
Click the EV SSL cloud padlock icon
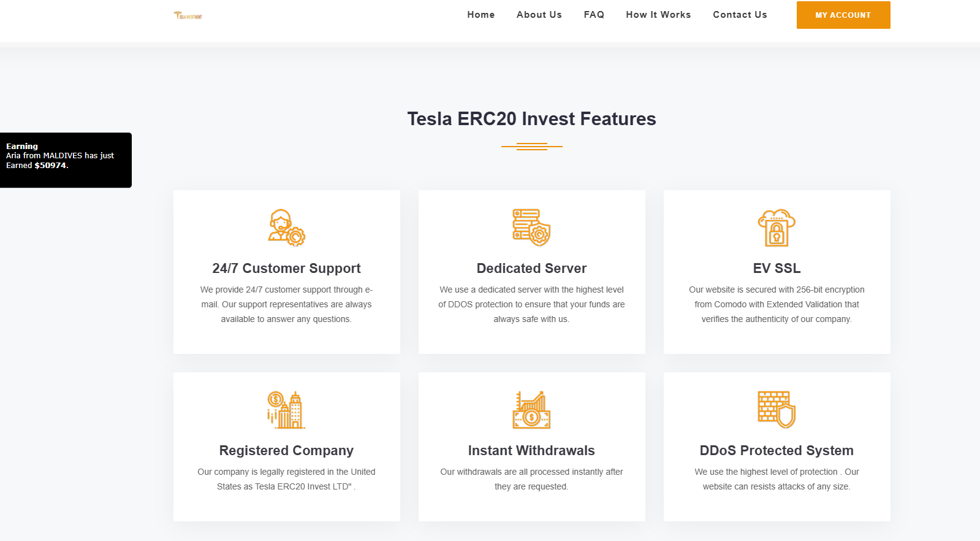pyautogui.click(x=777, y=228)
